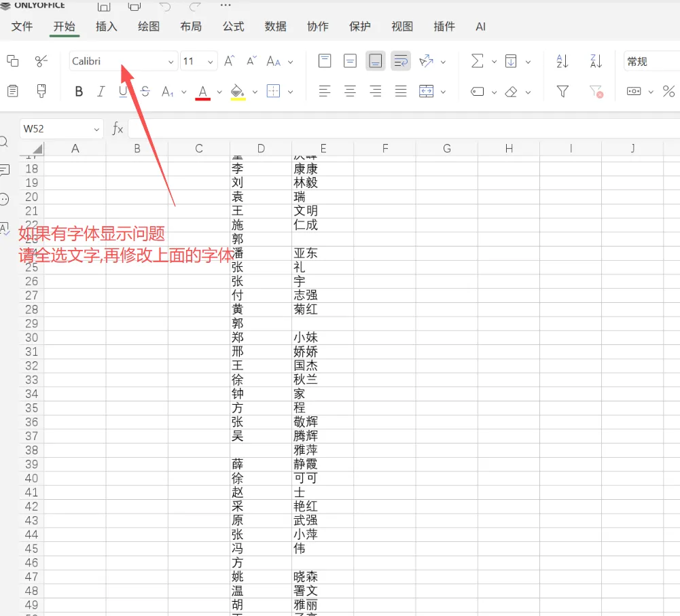This screenshot has height=616, width=680.
Task: Decrease font size with A-down icon
Action: pyautogui.click(x=251, y=61)
